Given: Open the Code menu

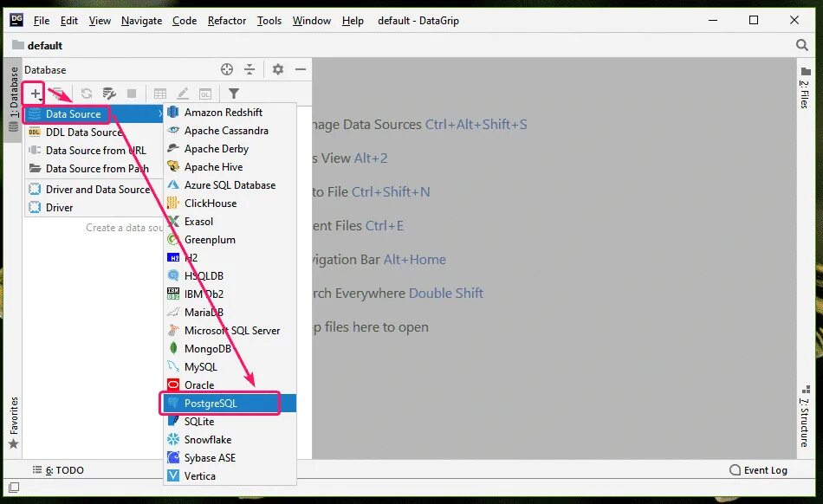Looking at the screenshot, I should tap(185, 21).
